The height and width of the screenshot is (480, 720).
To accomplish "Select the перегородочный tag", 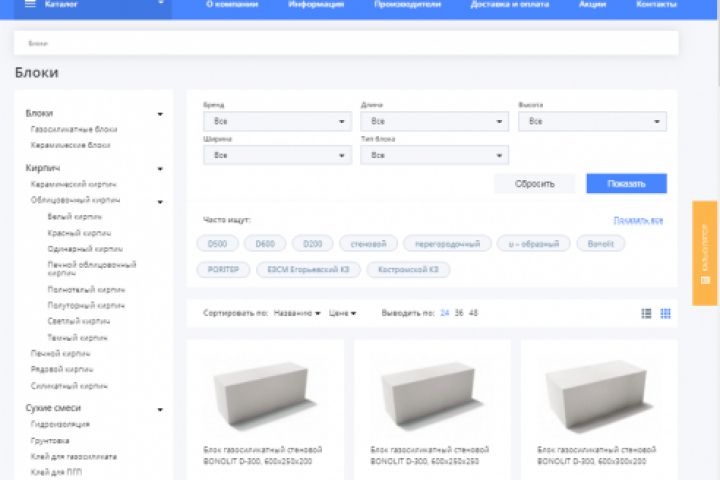I will tap(447, 244).
